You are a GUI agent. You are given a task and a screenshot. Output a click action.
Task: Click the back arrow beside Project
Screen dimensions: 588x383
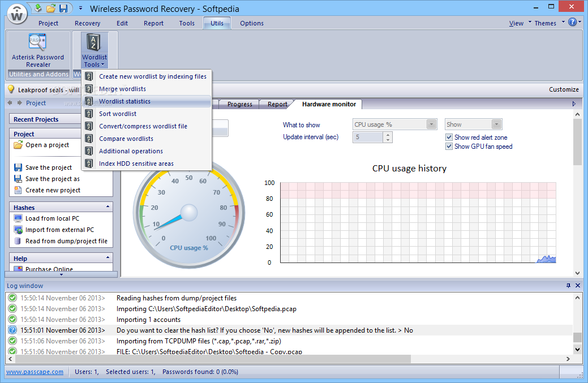[10, 103]
